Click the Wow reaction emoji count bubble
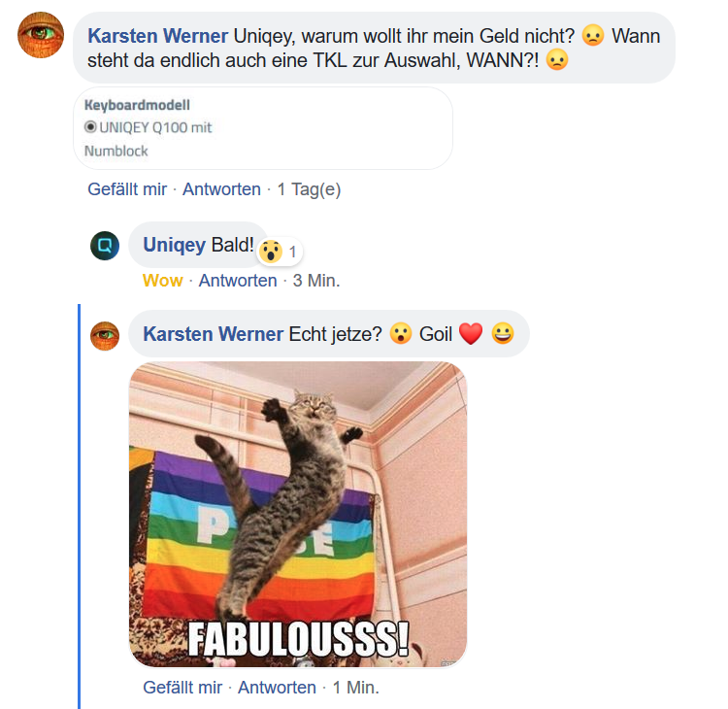Viewport: 728px width, 709px height. coord(280,252)
